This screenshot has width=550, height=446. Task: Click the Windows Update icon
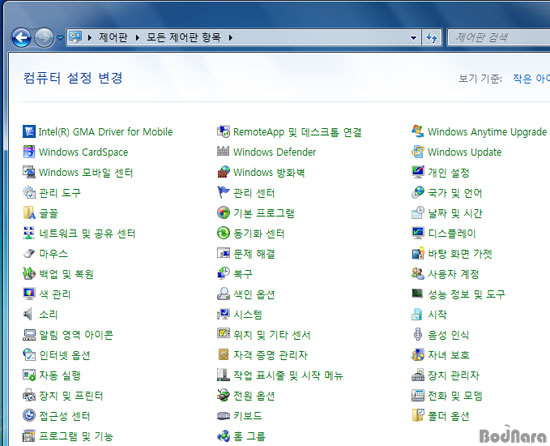coord(417,152)
